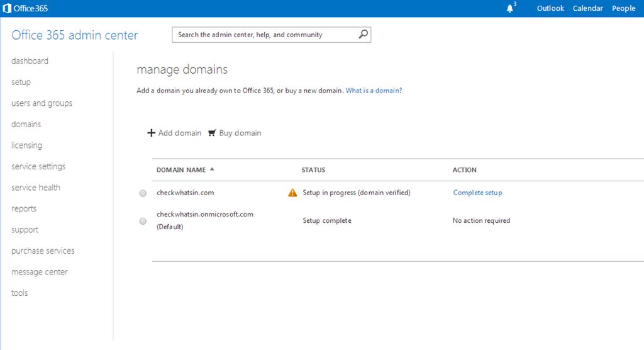644x350 pixels.
Task: Click the Add domain label
Action: (180, 133)
